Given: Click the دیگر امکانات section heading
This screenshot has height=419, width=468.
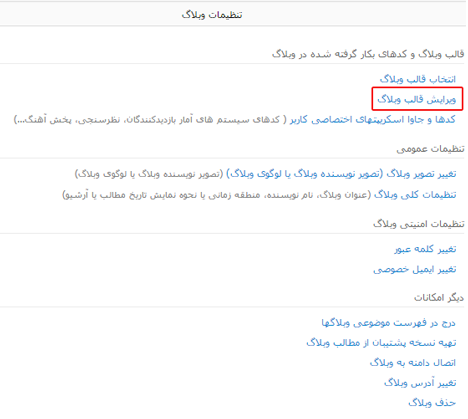Looking at the screenshot, I should 439,297.
